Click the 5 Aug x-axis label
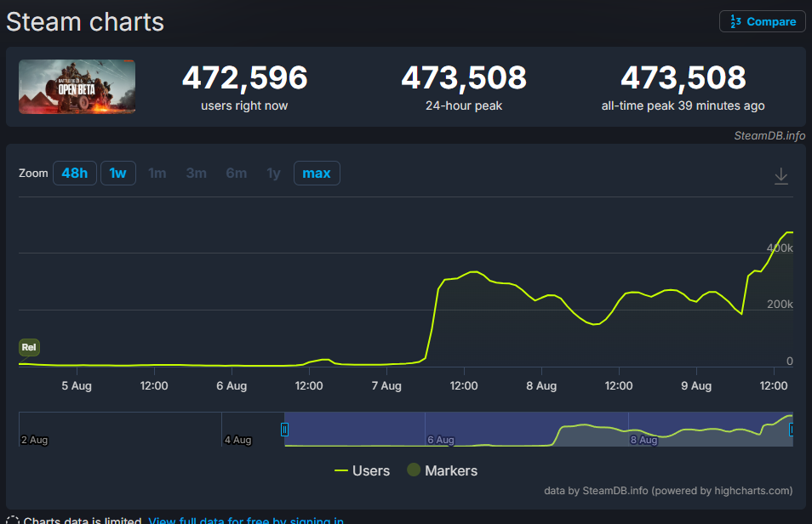This screenshot has height=524, width=812. pos(77,385)
